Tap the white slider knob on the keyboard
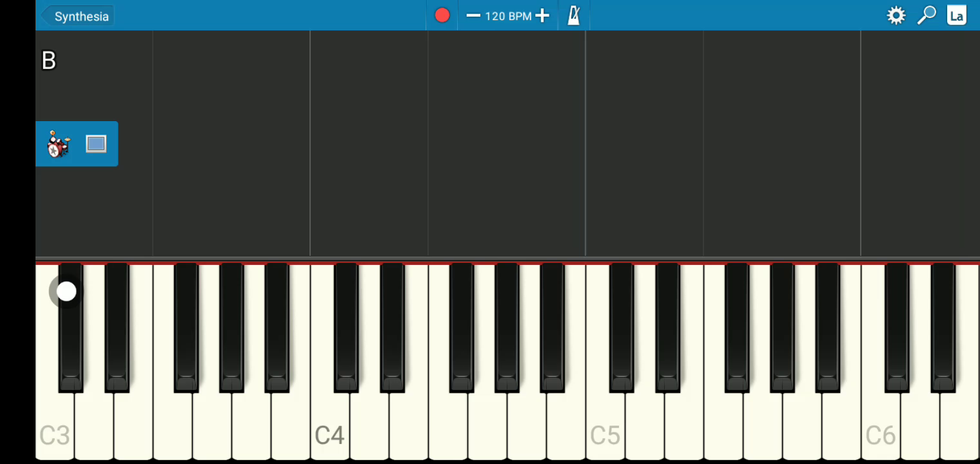 [x=66, y=291]
